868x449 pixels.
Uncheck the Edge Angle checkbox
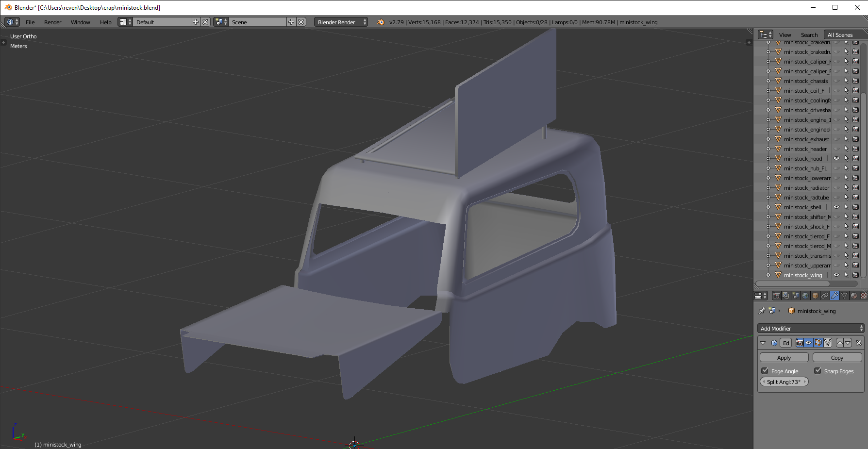[765, 371]
